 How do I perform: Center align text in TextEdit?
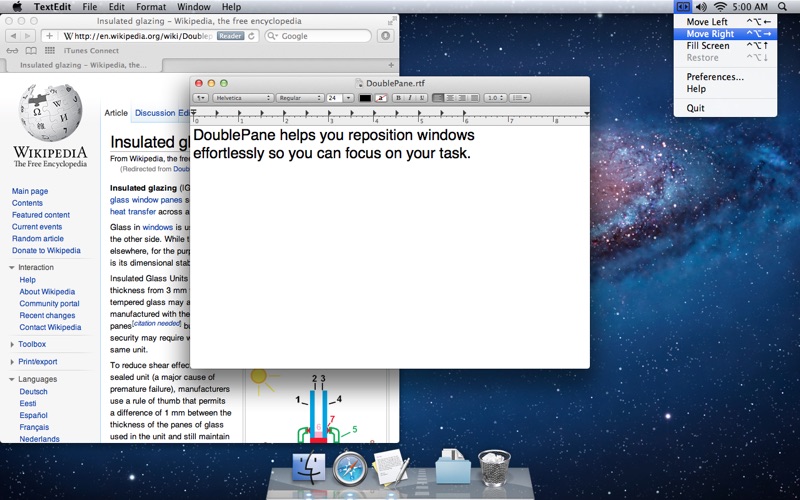[449, 98]
